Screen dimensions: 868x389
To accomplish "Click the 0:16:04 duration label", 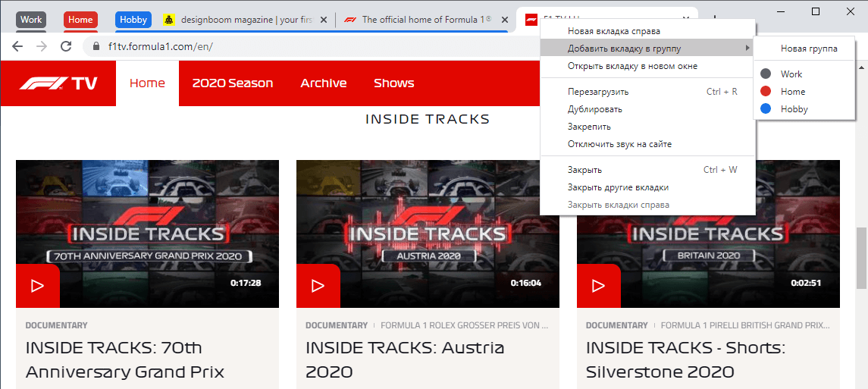I will (526, 284).
